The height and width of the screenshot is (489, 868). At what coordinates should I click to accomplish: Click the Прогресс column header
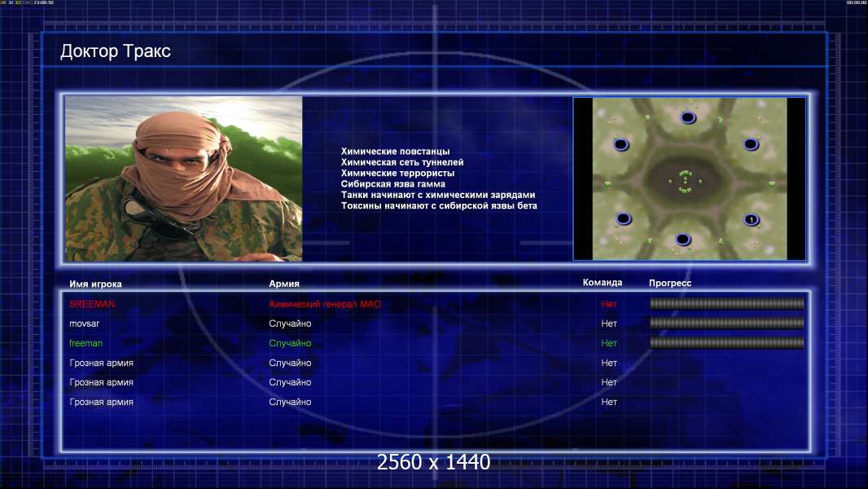(x=670, y=283)
